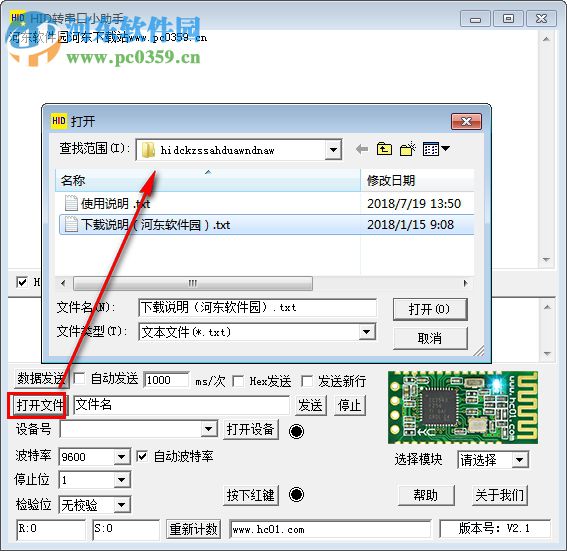Click send area scroll up arrow
This screenshot has width=567, height=551.
click(547, 307)
